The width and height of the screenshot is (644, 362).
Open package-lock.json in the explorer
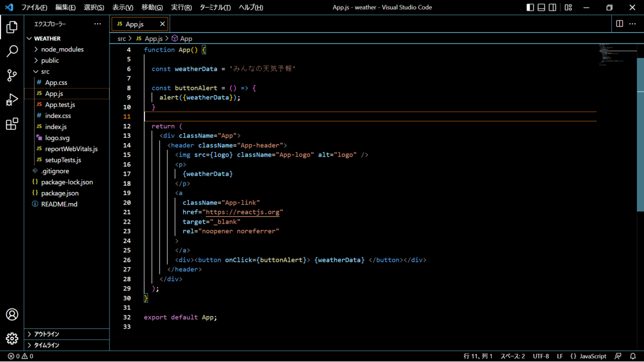tap(67, 182)
